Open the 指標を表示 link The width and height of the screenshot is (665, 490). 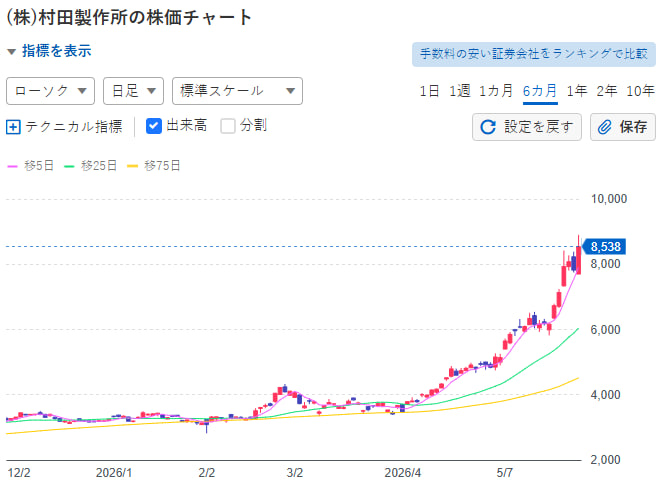tap(56, 51)
